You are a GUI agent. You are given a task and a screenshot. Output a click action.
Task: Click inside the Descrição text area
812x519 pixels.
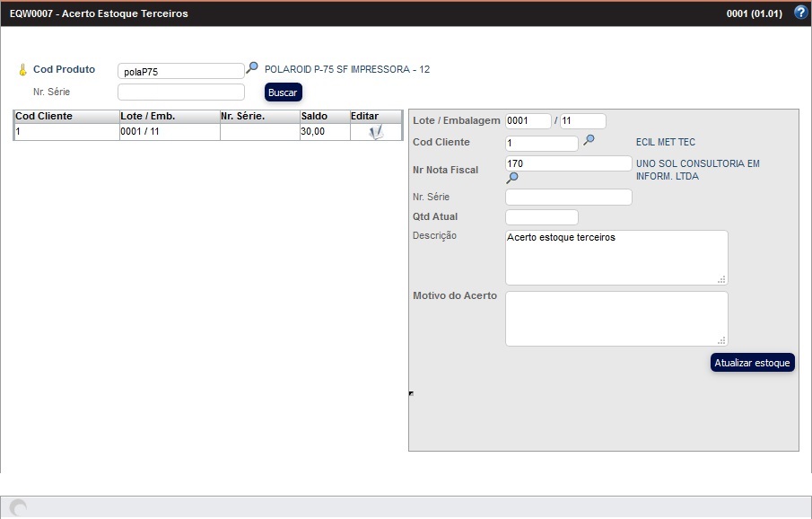pyautogui.click(x=616, y=258)
